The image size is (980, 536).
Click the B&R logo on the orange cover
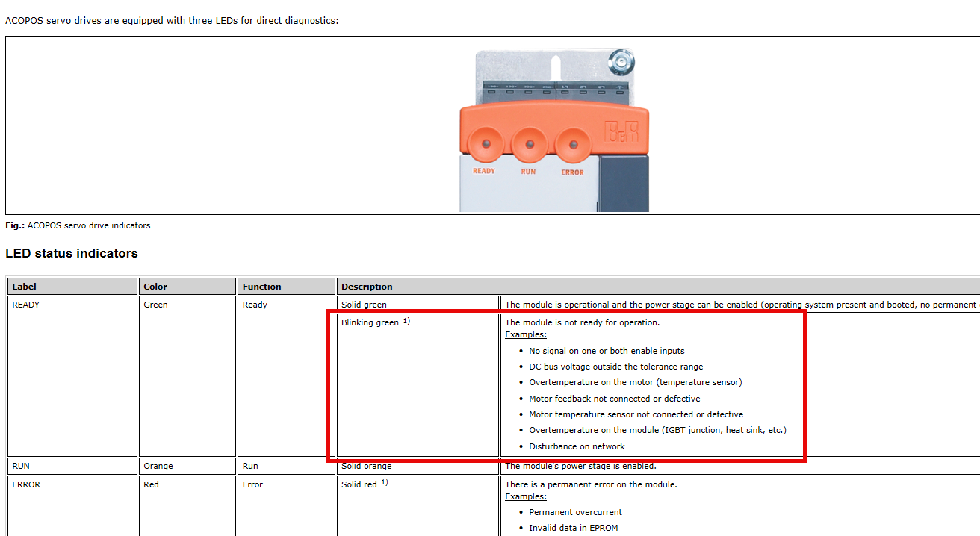pyautogui.click(x=621, y=134)
